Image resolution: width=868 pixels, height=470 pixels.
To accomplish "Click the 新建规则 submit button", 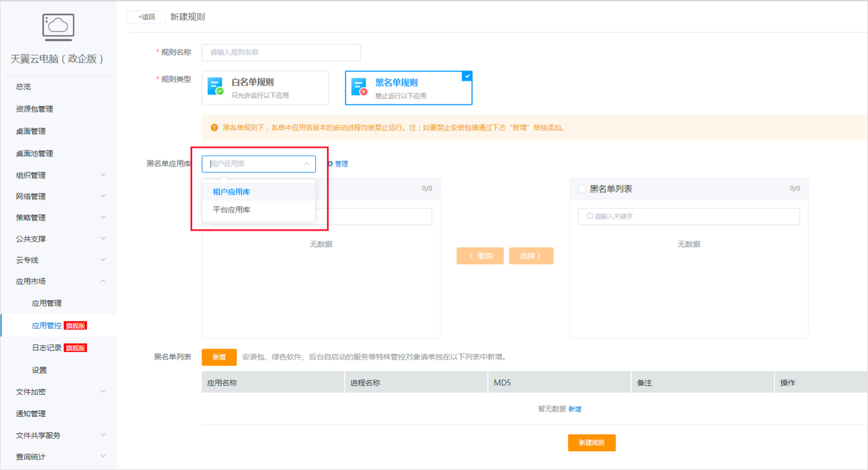I will [x=590, y=442].
